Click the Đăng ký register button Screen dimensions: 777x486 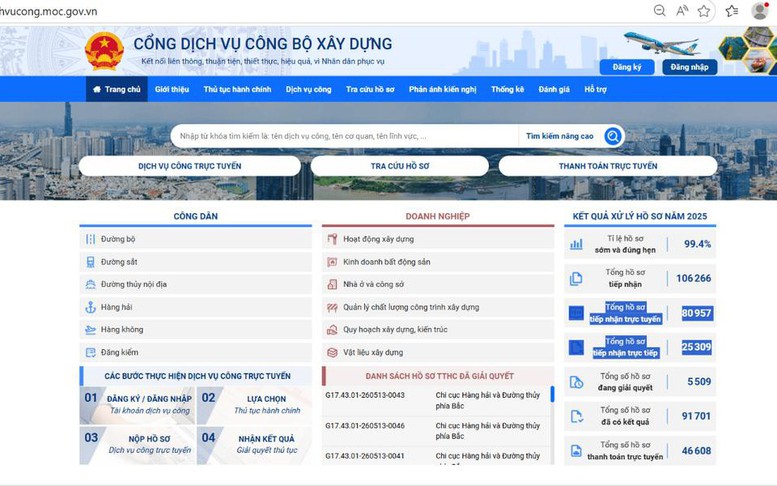pos(627,67)
